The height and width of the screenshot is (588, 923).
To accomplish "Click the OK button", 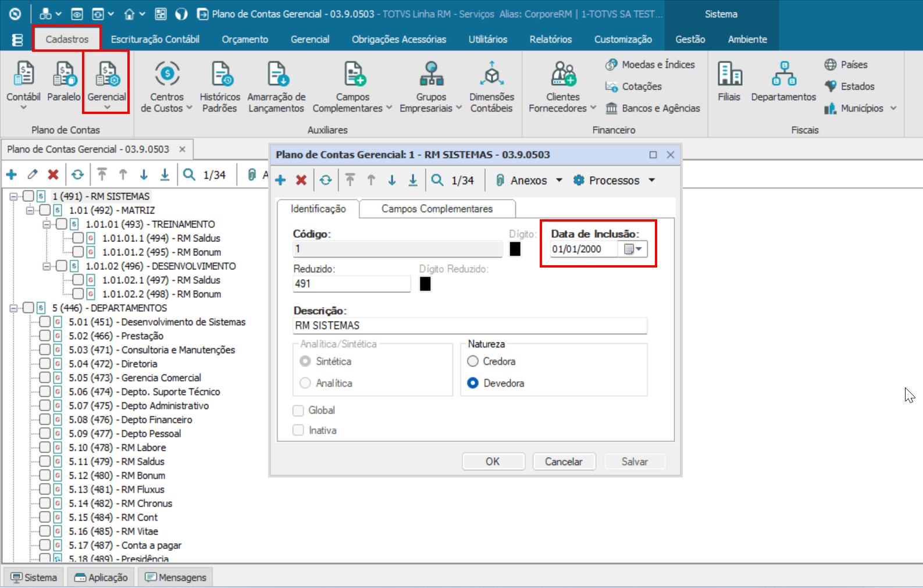I will tap(493, 462).
